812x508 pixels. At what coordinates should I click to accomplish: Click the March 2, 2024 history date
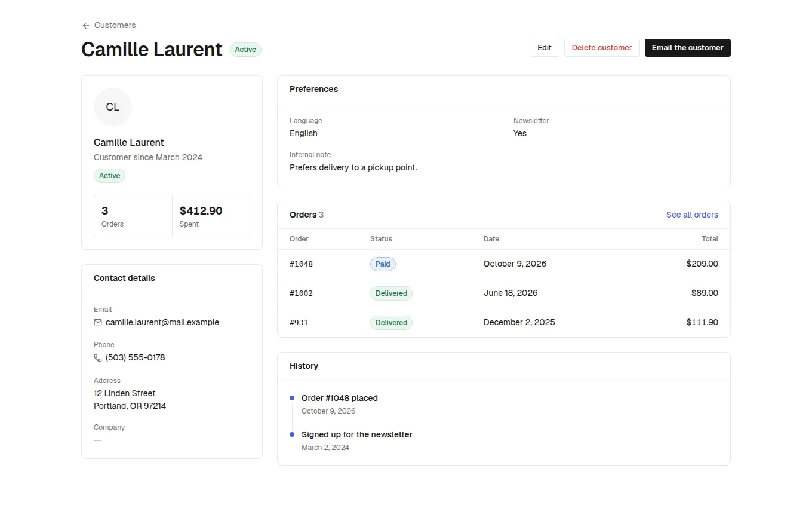(x=325, y=448)
